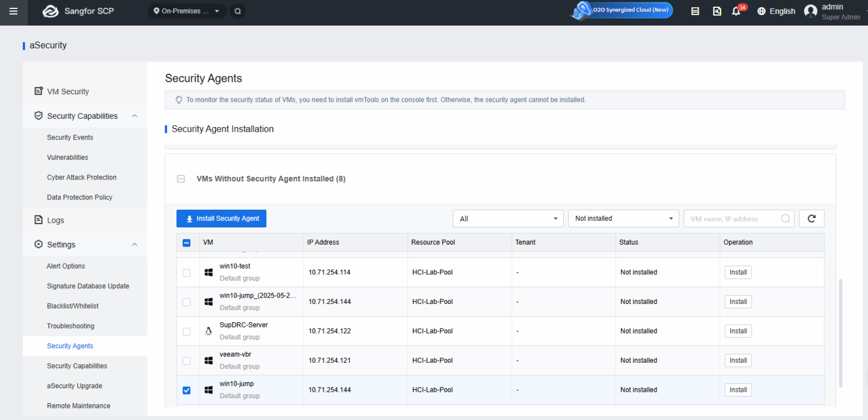Screen dimensions: 868x420
Task: Install agent on veeam-vbr
Action: (x=738, y=361)
